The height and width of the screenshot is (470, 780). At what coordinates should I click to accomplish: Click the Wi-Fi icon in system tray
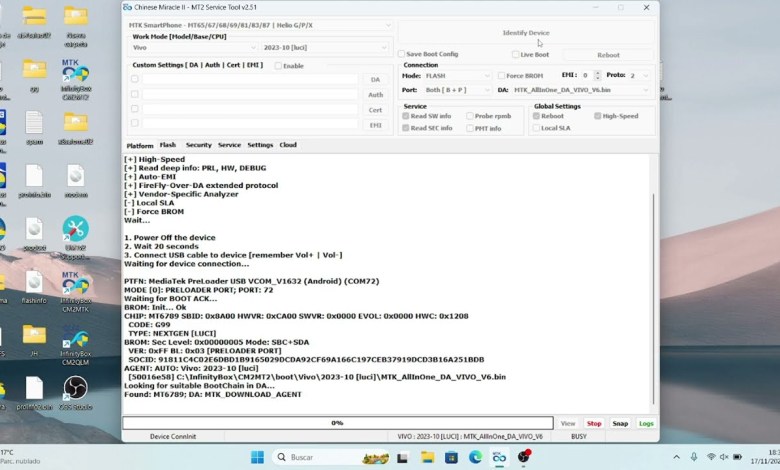(x=710, y=457)
